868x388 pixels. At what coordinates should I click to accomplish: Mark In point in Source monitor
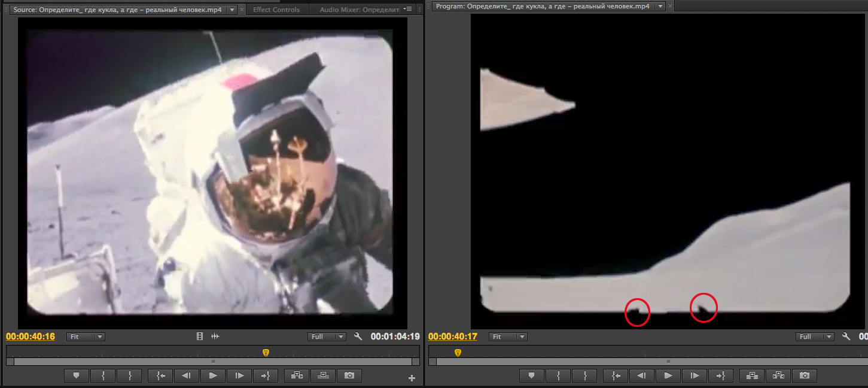(x=103, y=375)
